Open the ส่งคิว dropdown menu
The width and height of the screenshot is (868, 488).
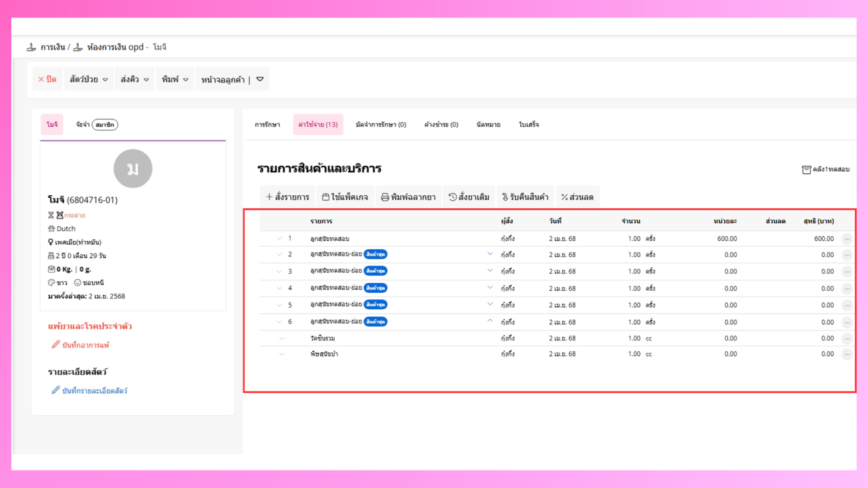(x=135, y=79)
